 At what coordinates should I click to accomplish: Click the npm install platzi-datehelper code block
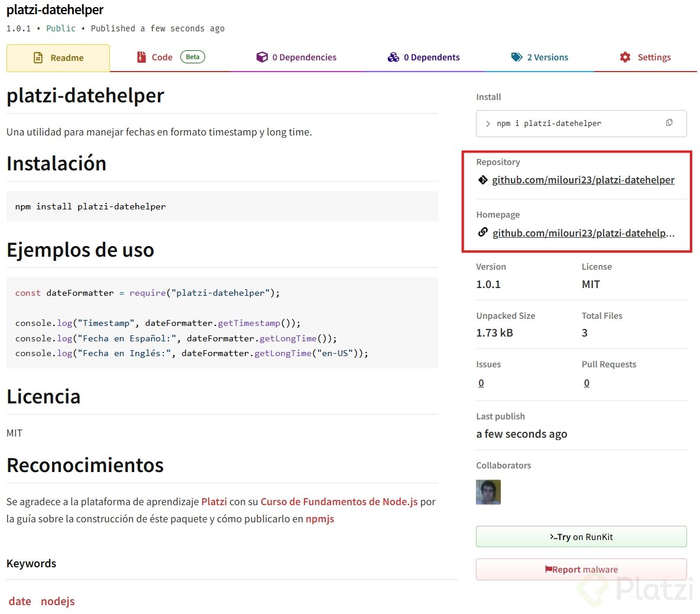click(222, 206)
